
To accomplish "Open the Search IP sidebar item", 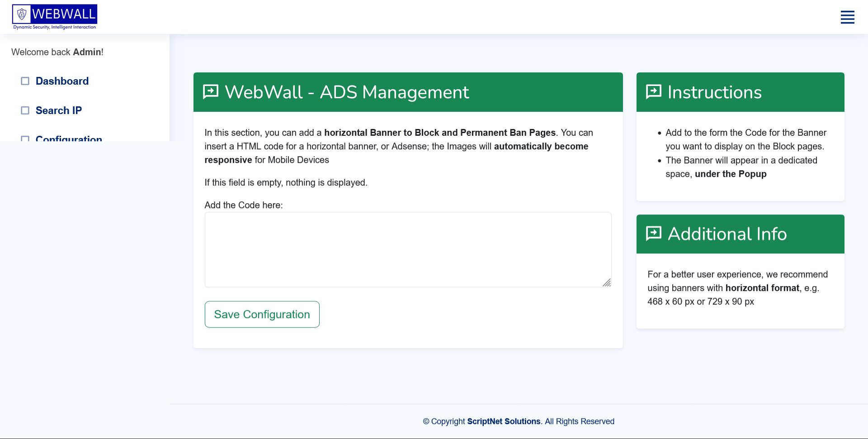I will tap(59, 110).
